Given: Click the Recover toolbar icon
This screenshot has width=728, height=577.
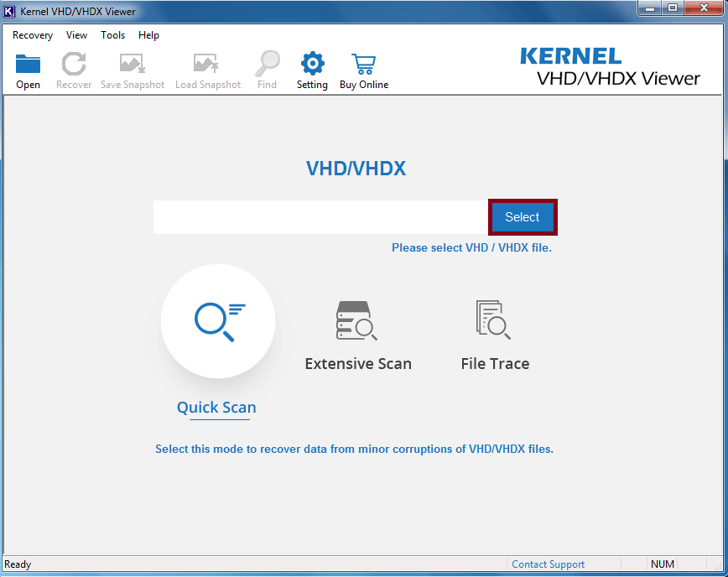Looking at the screenshot, I should 74,64.
